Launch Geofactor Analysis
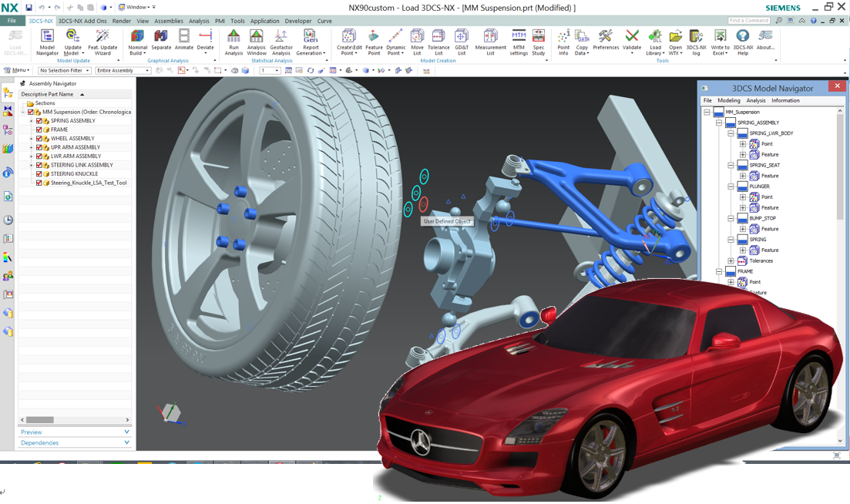The width and height of the screenshot is (850, 504). click(x=281, y=42)
